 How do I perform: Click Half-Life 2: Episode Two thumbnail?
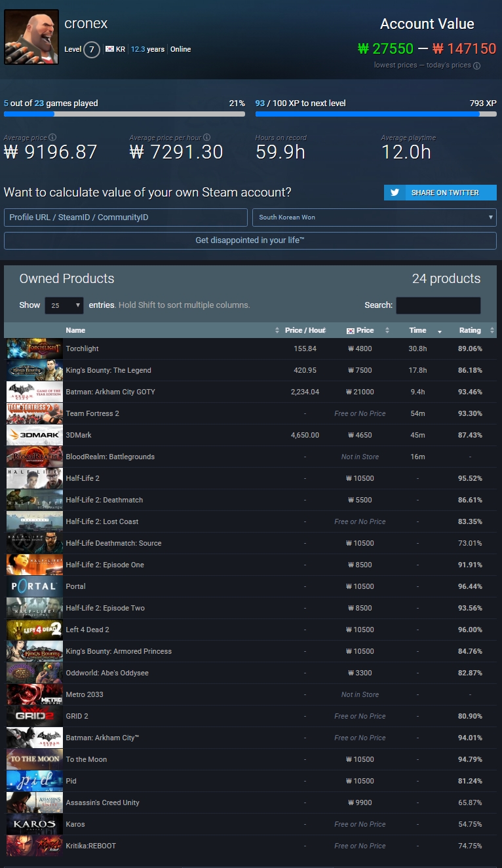35,608
